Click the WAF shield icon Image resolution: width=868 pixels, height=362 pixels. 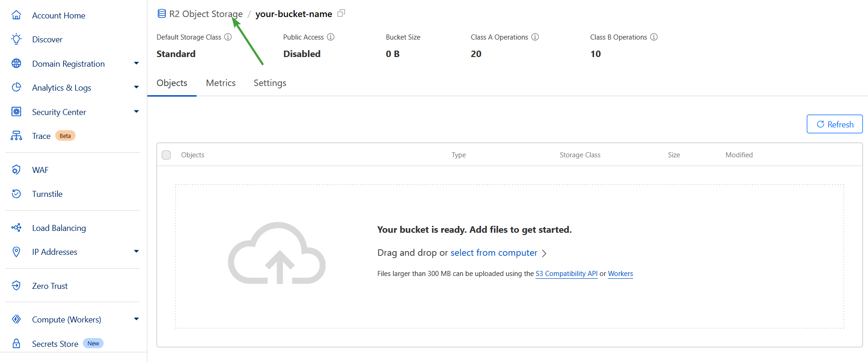click(x=16, y=170)
